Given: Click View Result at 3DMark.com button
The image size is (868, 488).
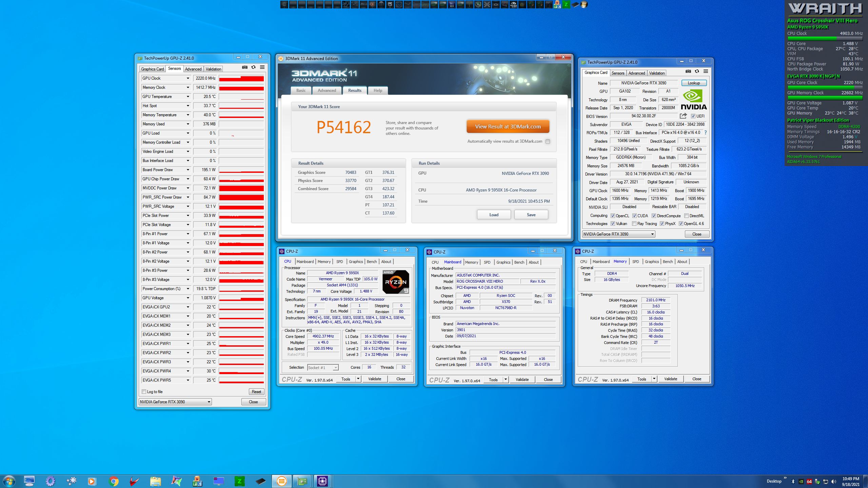Looking at the screenshot, I should (508, 127).
